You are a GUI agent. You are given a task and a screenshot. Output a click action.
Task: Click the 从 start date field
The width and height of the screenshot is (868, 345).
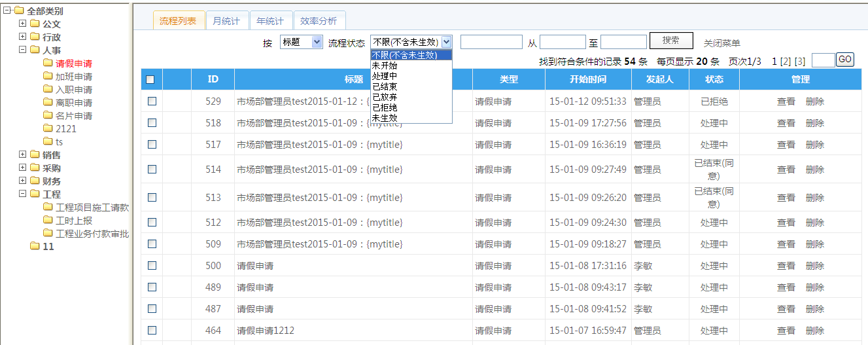click(563, 43)
